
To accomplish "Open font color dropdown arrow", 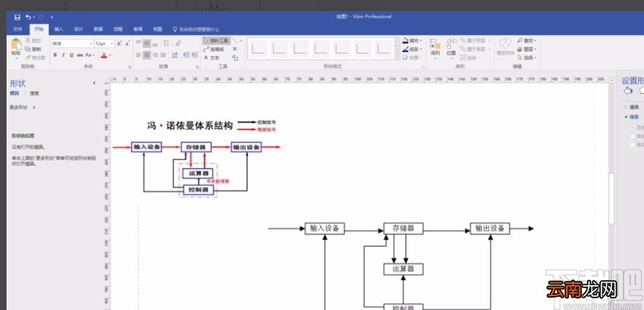I will (110, 55).
